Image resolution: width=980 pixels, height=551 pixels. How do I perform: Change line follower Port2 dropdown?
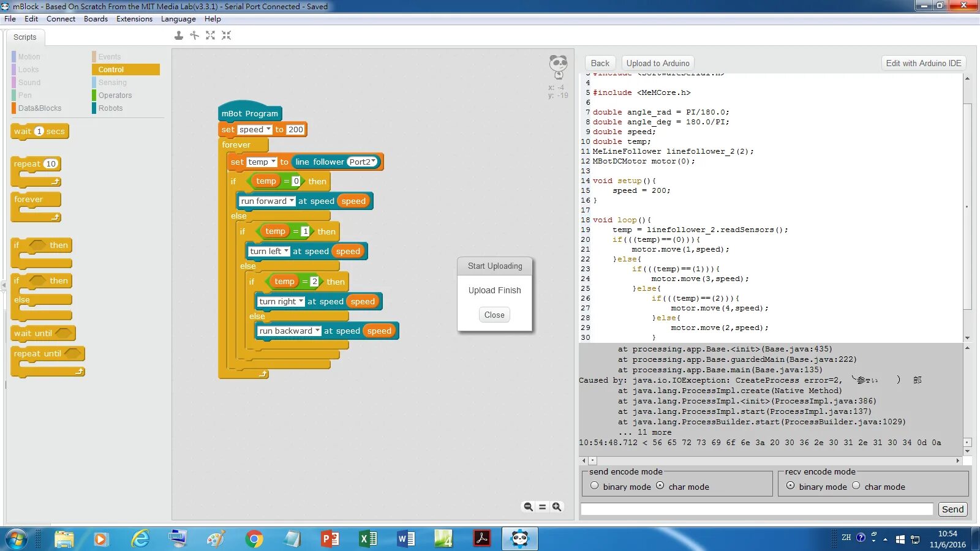362,162
